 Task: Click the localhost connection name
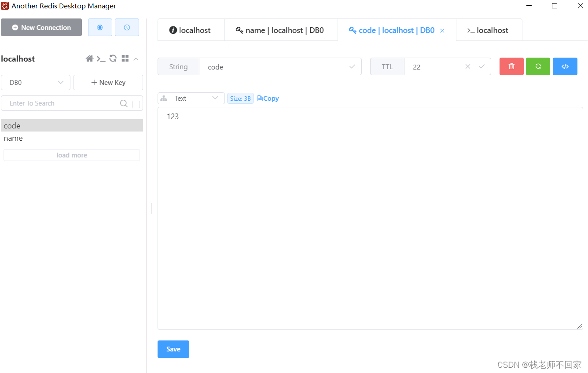pos(18,59)
